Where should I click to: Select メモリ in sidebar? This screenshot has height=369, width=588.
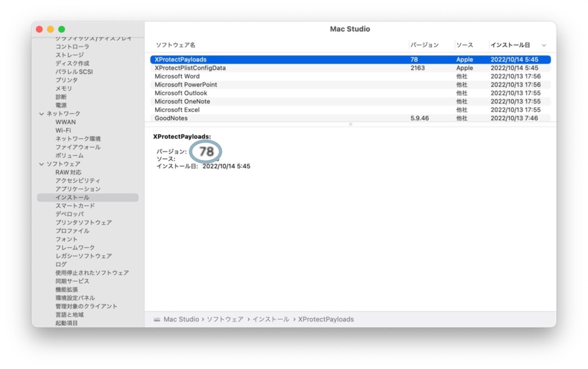64,88
